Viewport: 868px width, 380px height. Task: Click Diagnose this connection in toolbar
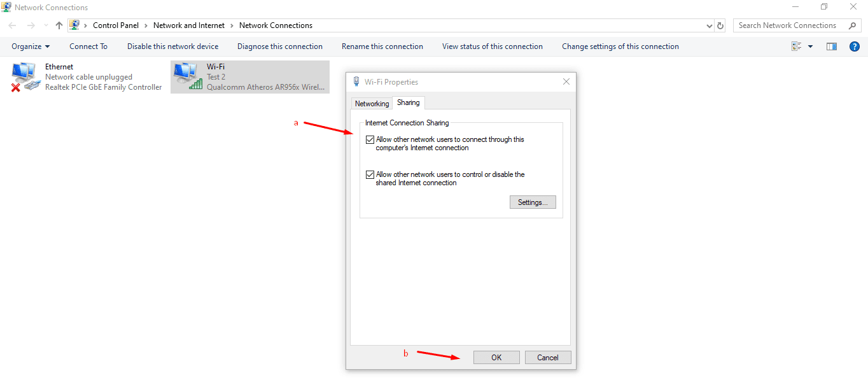point(280,46)
